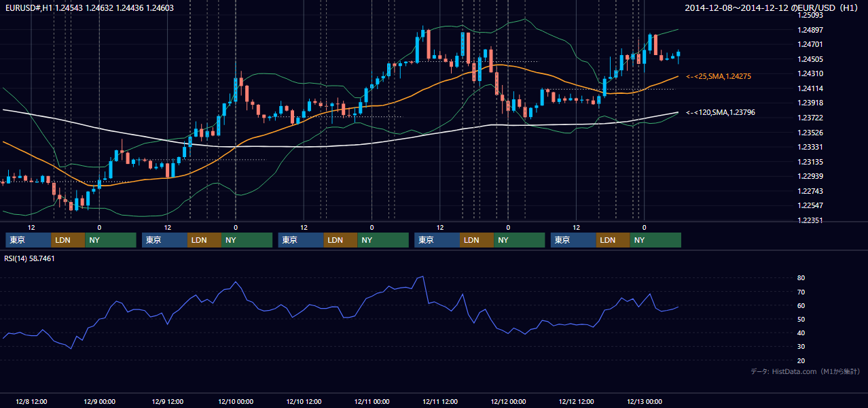Click the 12/12 12:00 time axis label
Image resolution: width=868 pixels, height=408 pixels.
click(x=576, y=401)
